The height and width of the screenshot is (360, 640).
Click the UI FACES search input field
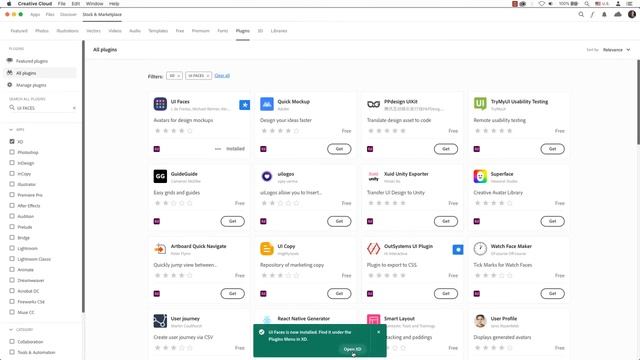(x=43, y=108)
